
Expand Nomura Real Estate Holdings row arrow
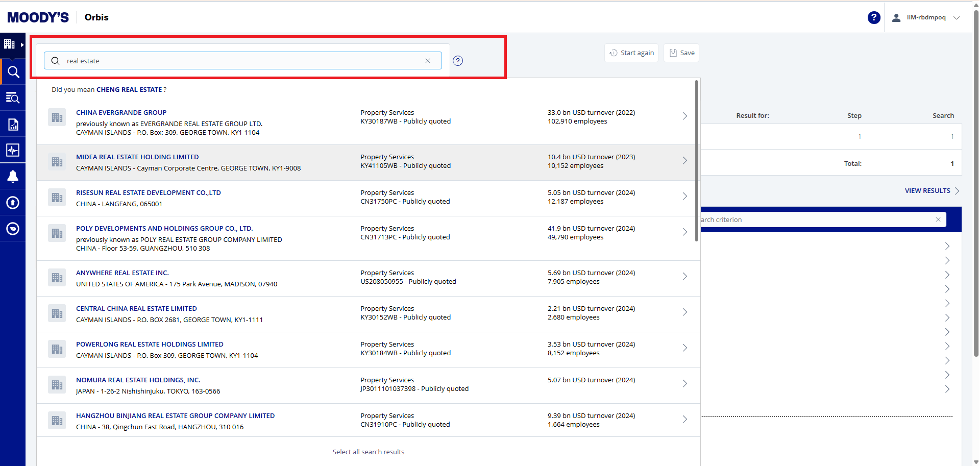684,384
